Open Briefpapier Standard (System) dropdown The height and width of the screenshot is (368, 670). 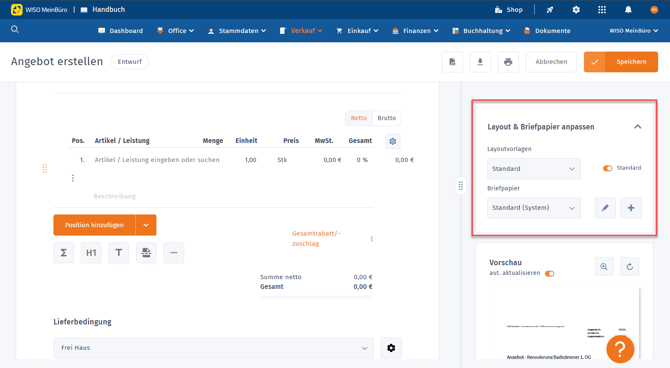(534, 208)
